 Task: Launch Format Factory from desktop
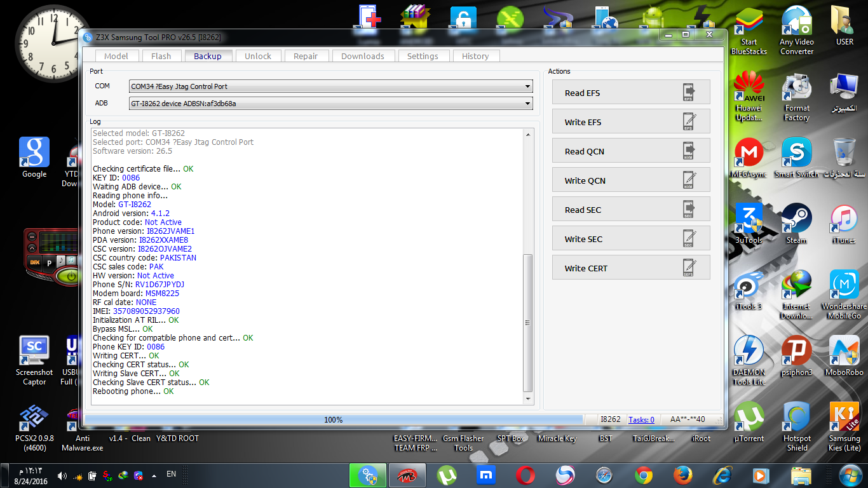[797, 97]
